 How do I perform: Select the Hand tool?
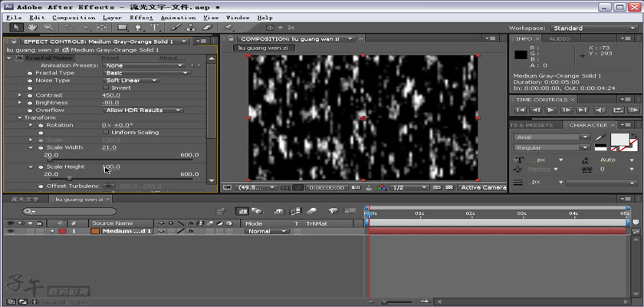(x=32, y=28)
